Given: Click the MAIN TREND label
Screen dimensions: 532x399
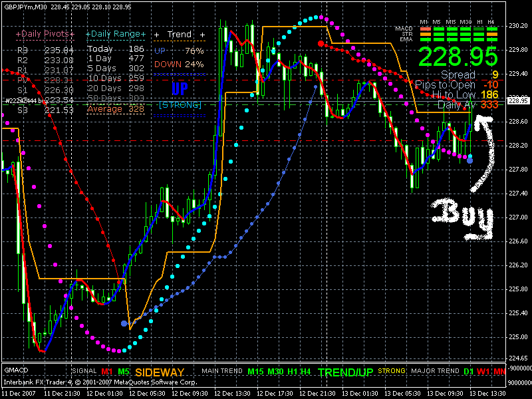Looking at the screenshot, I should [222, 371].
